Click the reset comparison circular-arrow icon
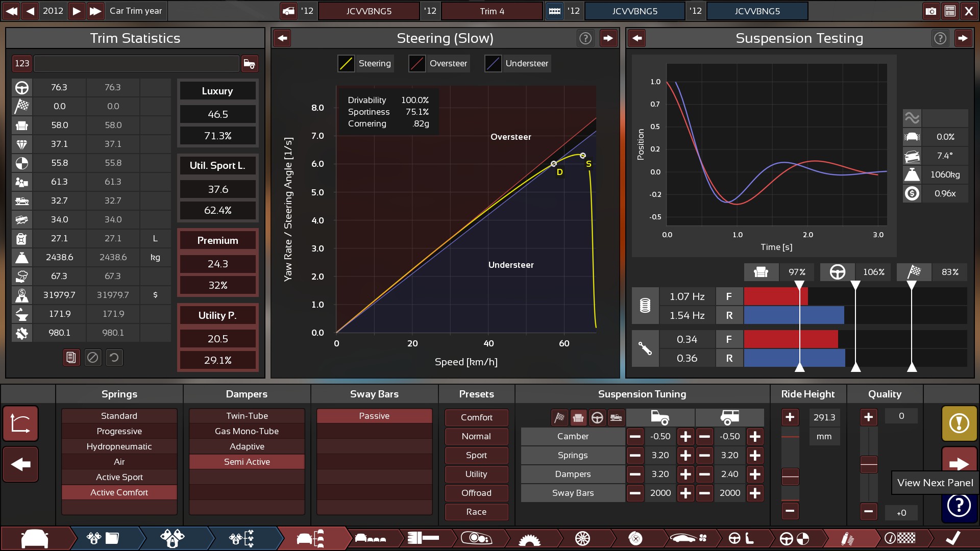 point(114,358)
